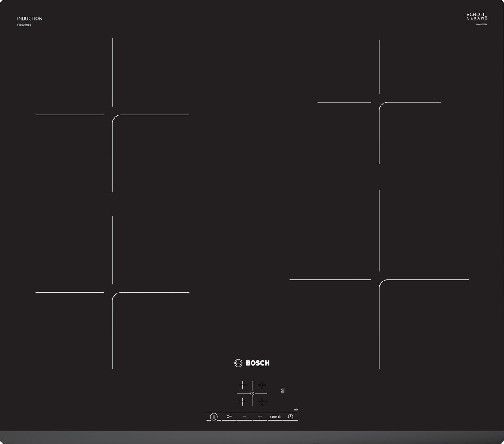Viewport: 504px width, 444px height.
Task: Click the INDUCTION label text
Action: pyautogui.click(x=29, y=19)
